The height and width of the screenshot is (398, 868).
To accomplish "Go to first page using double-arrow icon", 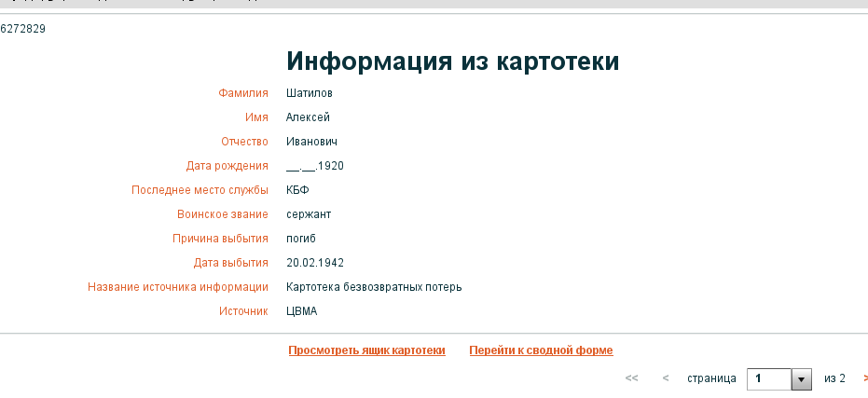I will 631,378.
